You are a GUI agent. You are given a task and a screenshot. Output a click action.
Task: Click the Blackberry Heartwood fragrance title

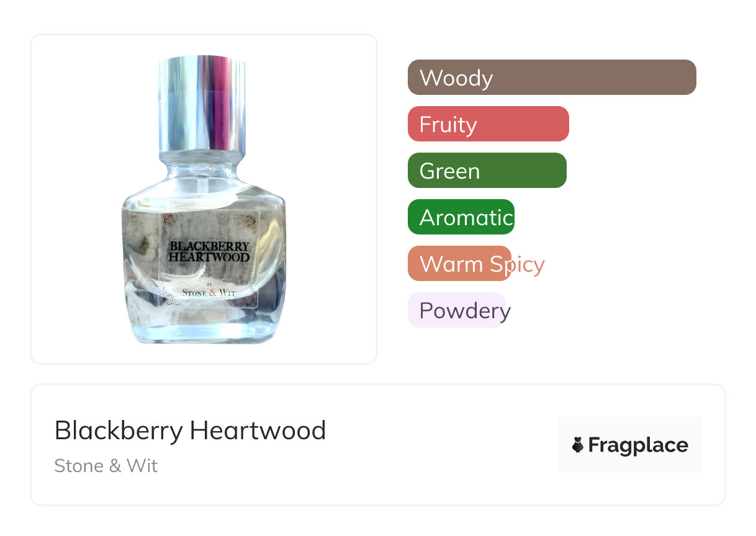(x=190, y=431)
